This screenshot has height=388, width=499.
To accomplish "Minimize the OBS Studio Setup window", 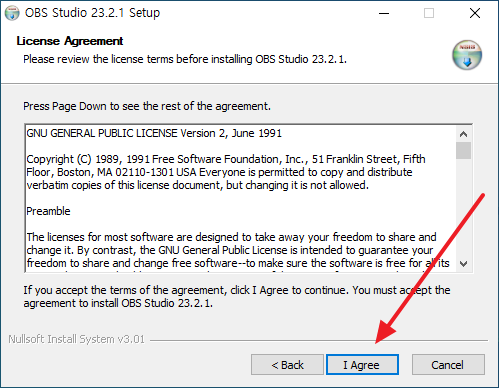I will point(384,13).
